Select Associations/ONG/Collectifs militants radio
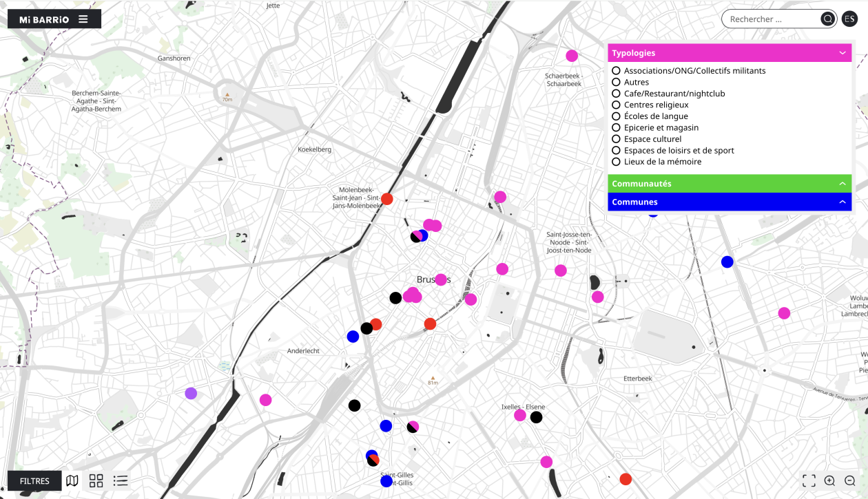868x499 pixels. [617, 71]
